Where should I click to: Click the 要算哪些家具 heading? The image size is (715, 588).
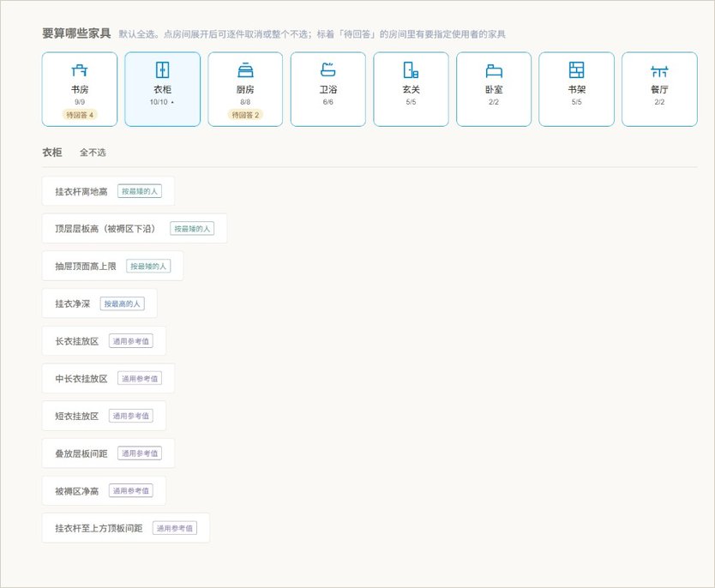[76, 33]
